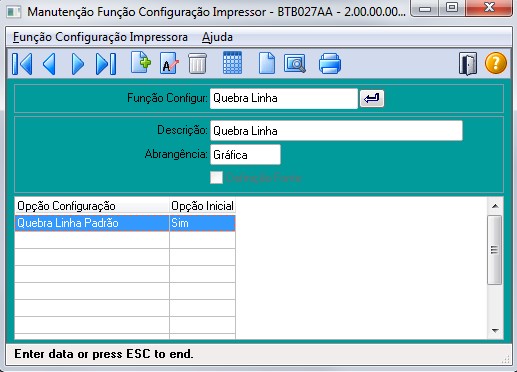Click the edit record icon
The width and height of the screenshot is (517, 372).
pos(169,63)
